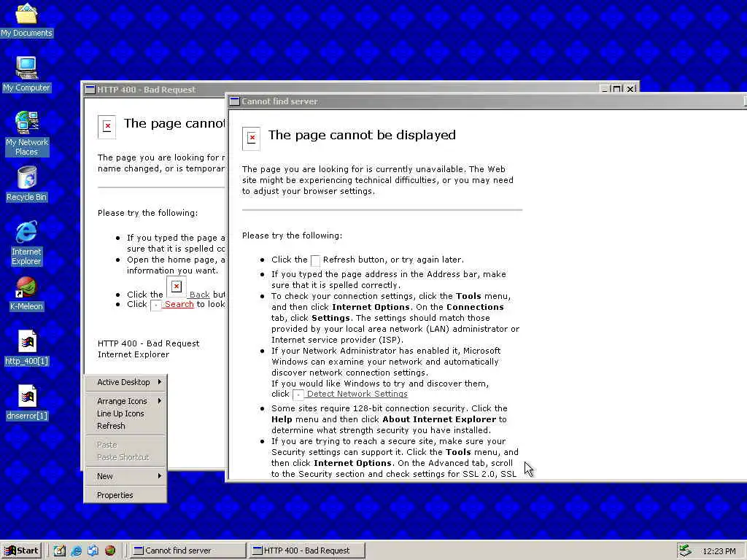The image size is (747, 560).
Task: Select the My Computer desktop icon
Action: click(x=26, y=74)
